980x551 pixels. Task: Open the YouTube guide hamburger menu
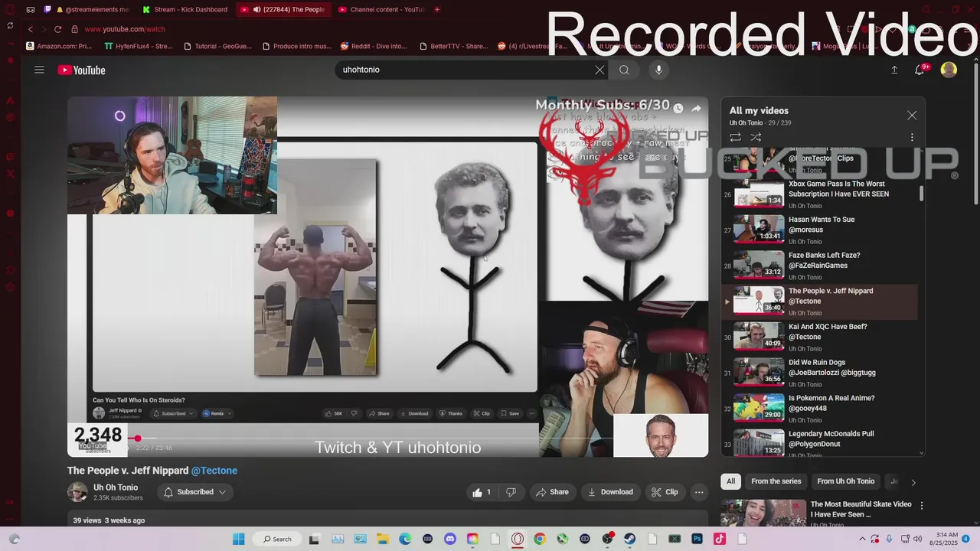pyautogui.click(x=39, y=70)
